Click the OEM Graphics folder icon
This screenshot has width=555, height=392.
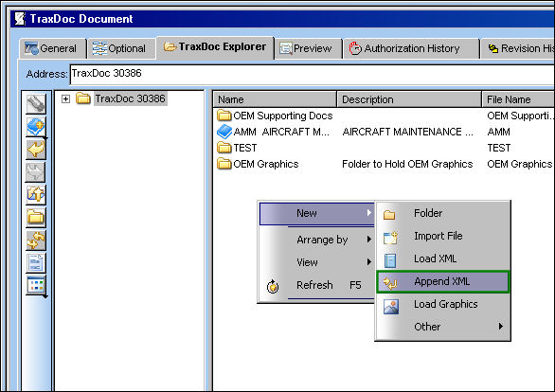click(224, 164)
